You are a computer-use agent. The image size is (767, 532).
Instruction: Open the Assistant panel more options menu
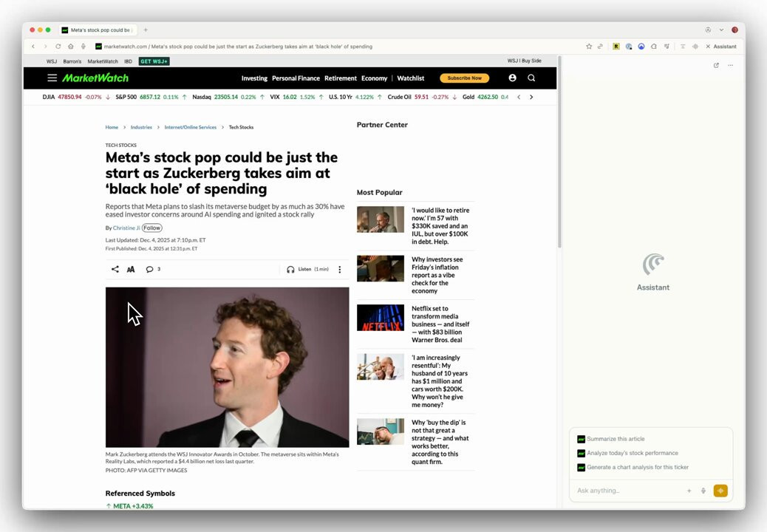point(730,65)
